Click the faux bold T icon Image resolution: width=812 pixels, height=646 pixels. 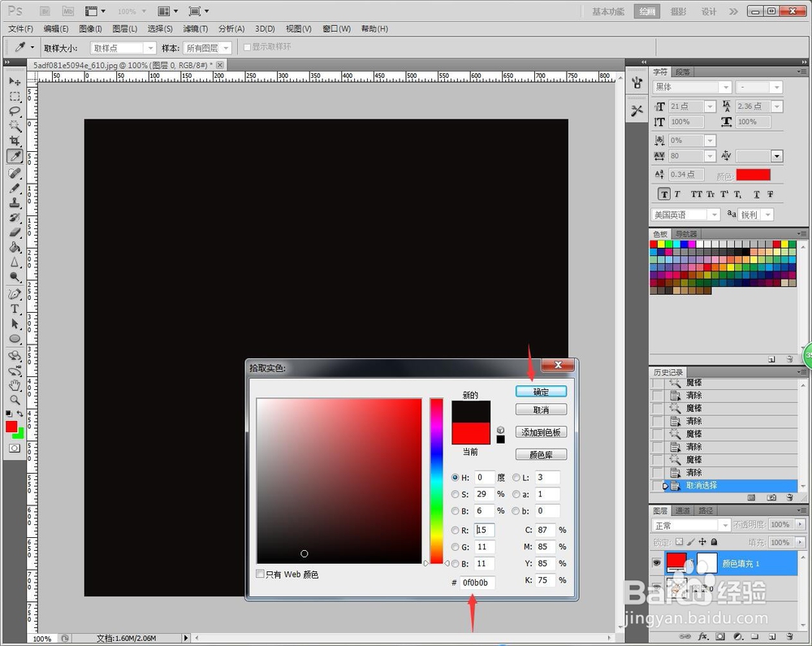pyautogui.click(x=664, y=194)
